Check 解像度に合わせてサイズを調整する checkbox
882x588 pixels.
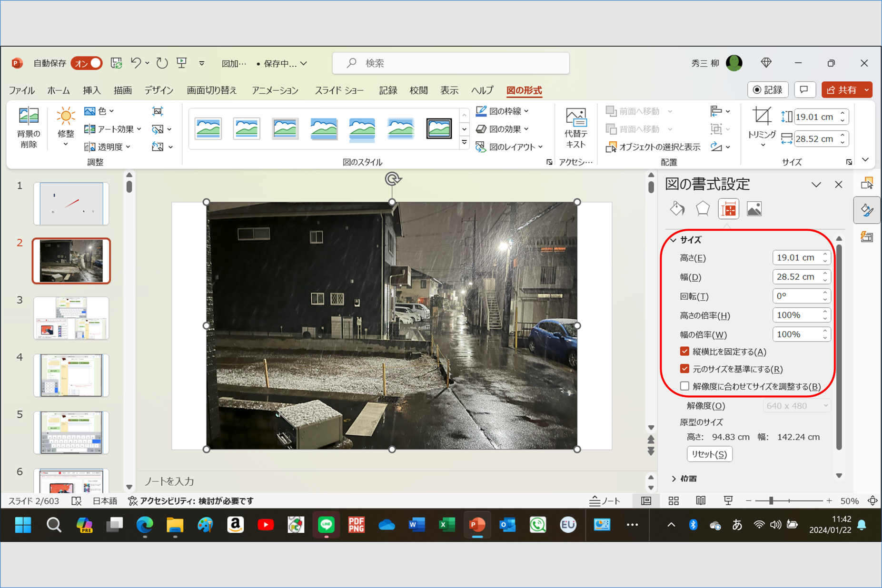pyautogui.click(x=684, y=386)
